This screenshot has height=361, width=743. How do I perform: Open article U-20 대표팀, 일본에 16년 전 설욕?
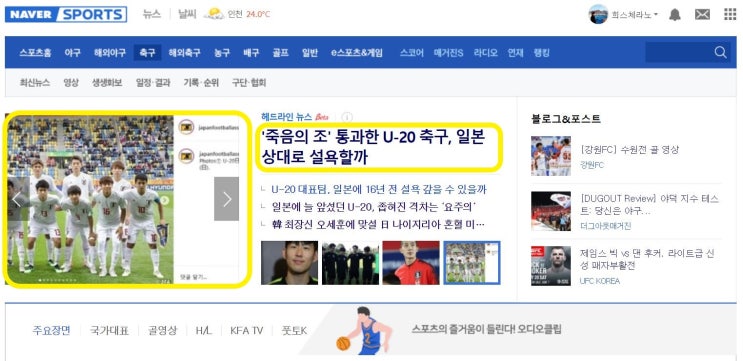point(379,190)
